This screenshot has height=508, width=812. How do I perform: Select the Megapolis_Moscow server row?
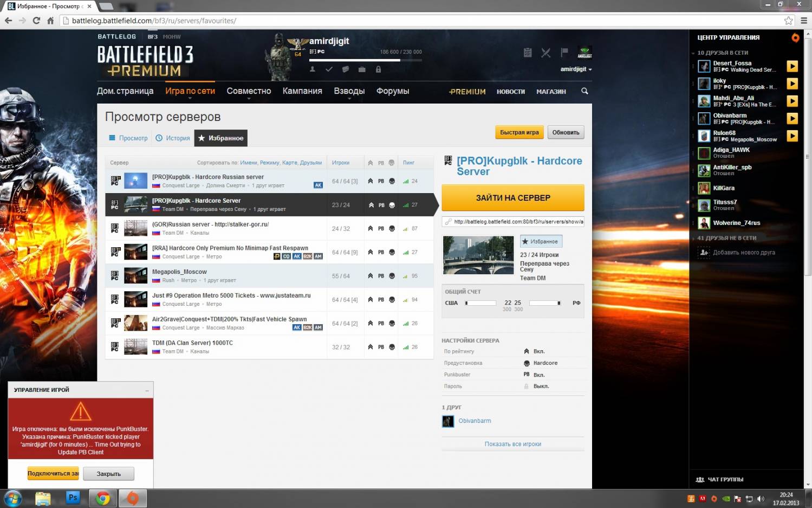[x=270, y=276]
